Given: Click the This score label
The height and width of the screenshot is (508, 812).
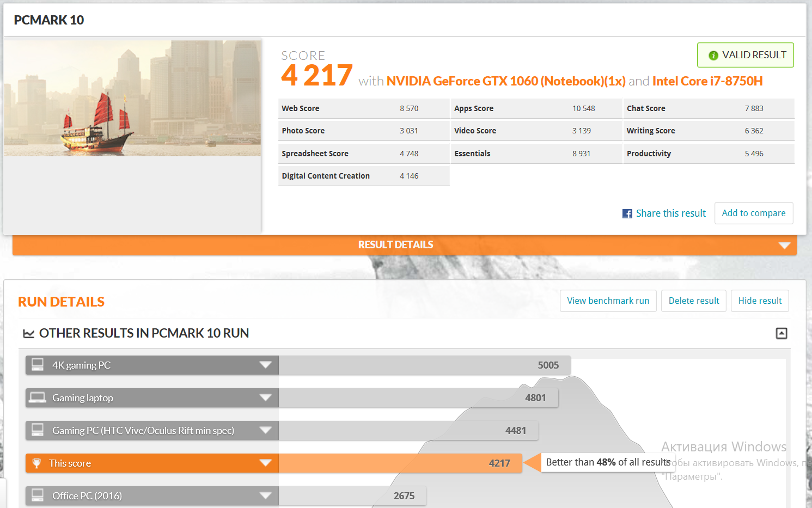Looking at the screenshot, I should pyautogui.click(x=70, y=463).
